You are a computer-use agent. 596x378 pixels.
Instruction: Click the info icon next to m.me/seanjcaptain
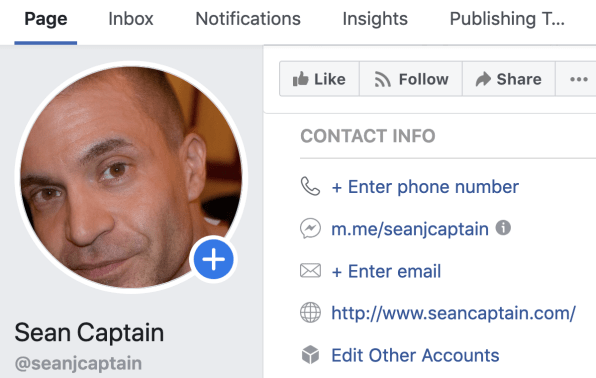click(503, 228)
